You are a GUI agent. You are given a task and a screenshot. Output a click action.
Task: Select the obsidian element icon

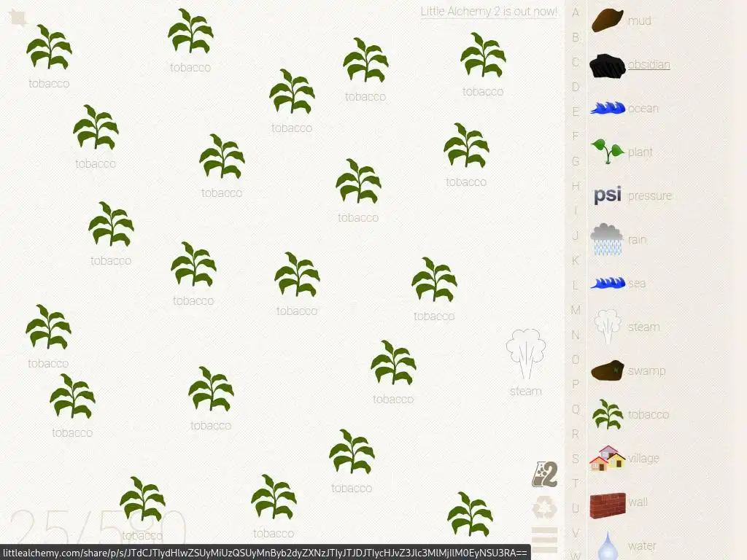(608, 65)
